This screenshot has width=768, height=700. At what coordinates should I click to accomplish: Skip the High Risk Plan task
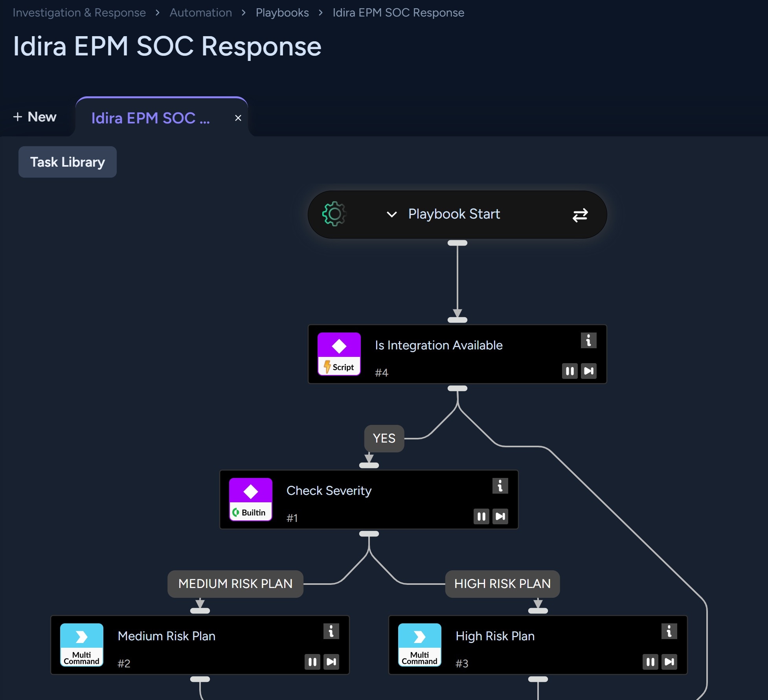(x=669, y=662)
